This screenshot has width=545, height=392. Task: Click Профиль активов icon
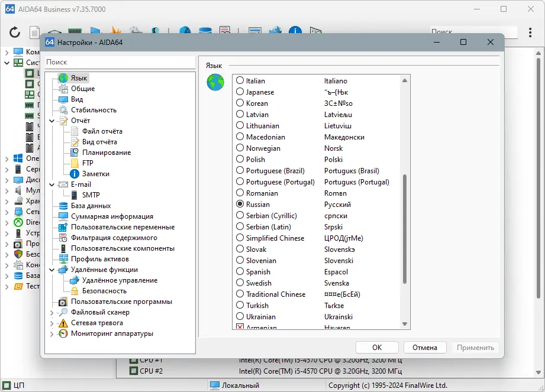click(x=63, y=259)
